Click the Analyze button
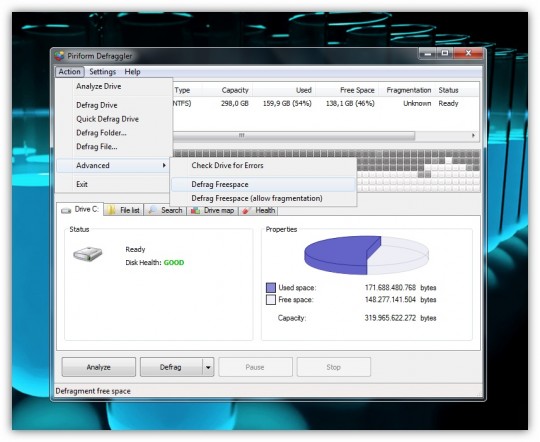Screen dimensions: 540x442 click(x=99, y=367)
